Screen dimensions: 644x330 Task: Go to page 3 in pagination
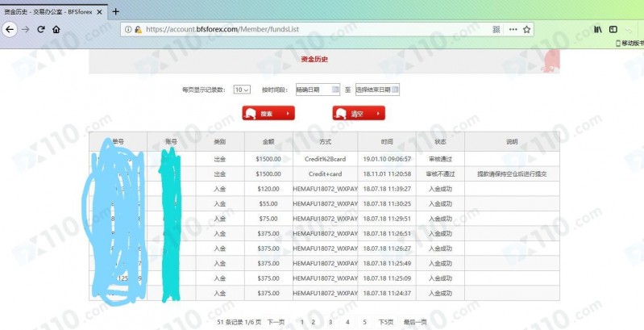tap(330, 322)
